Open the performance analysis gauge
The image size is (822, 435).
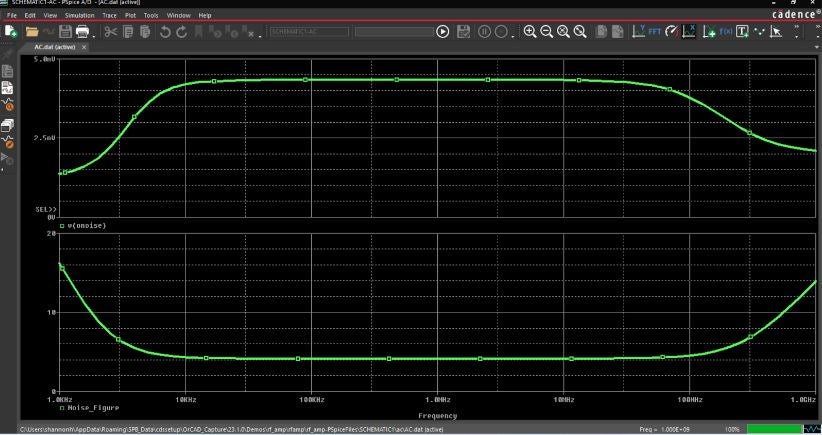(x=672, y=31)
